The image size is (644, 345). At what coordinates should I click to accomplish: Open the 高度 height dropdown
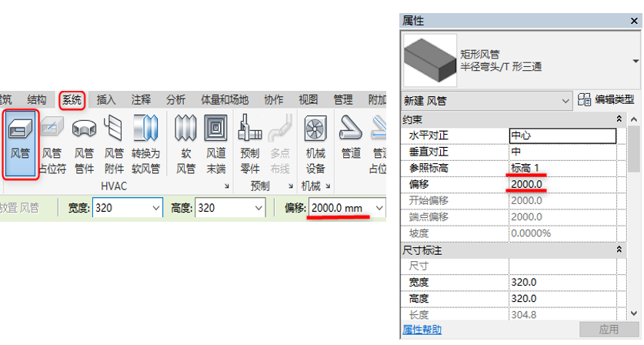pyautogui.click(x=259, y=208)
